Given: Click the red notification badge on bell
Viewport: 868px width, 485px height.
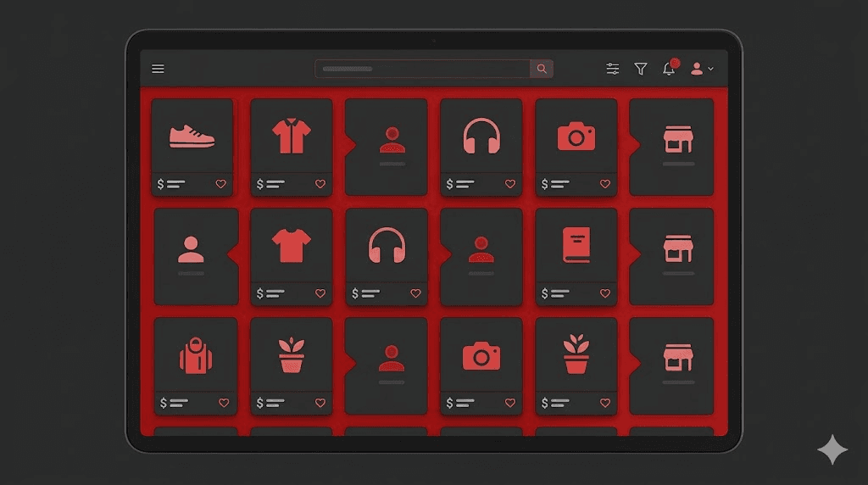Looking at the screenshot, I should pos(675,63).
